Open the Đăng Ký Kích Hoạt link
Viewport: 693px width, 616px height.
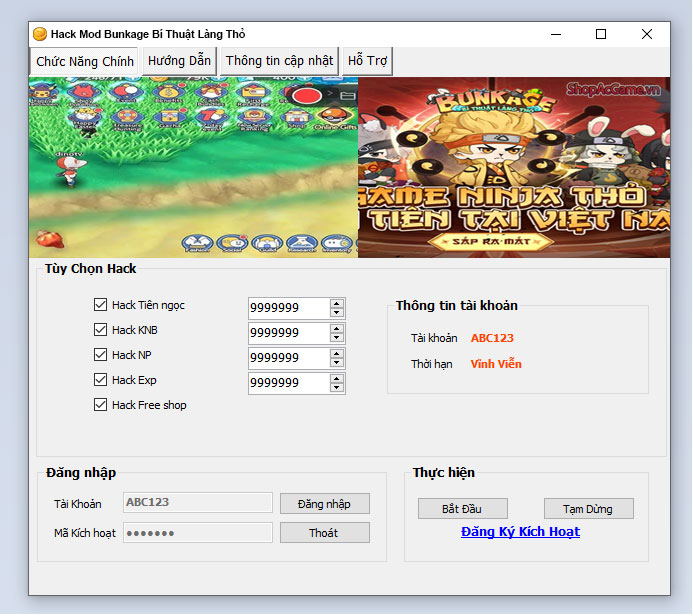(x=520, y=532)
